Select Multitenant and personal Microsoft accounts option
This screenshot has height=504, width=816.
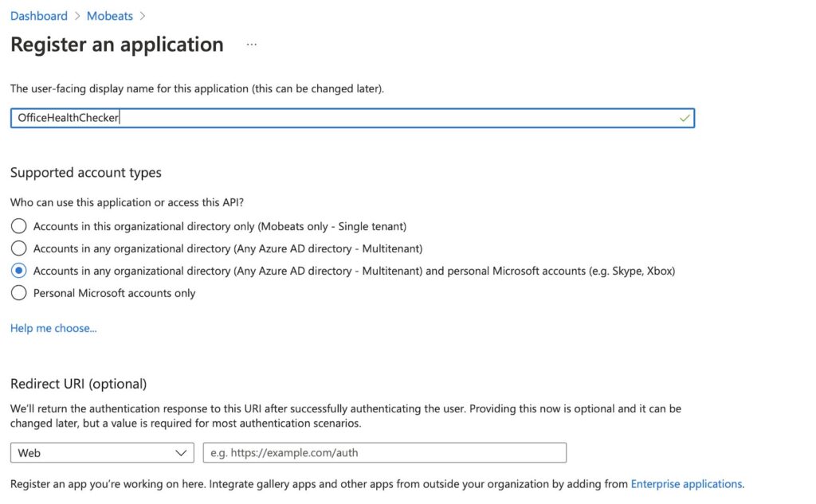pos(19,271)
